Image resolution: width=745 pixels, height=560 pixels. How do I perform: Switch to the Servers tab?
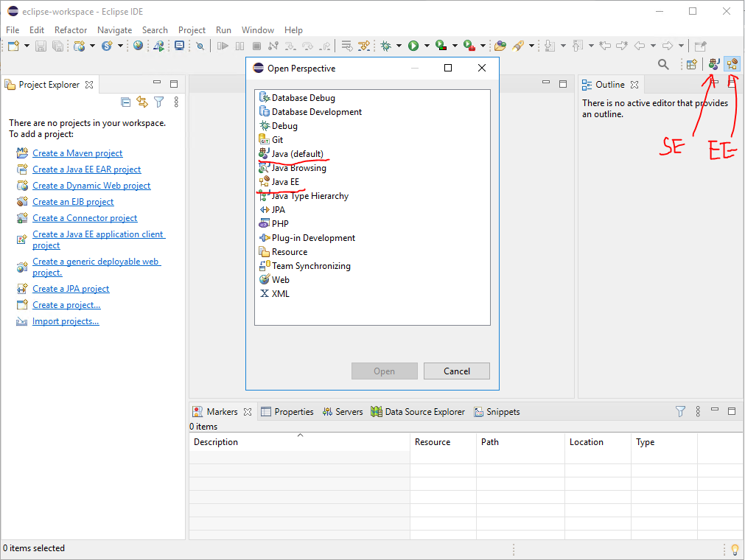(343, 412)
